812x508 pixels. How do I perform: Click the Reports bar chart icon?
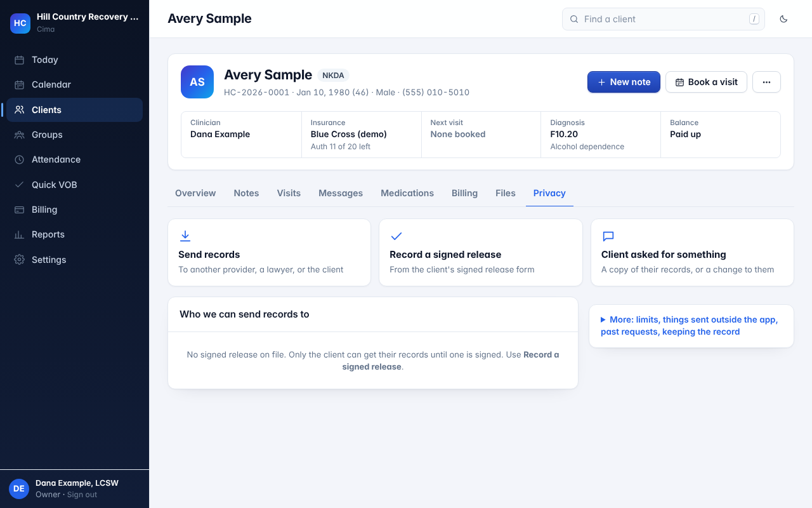[x=19, y=234]
